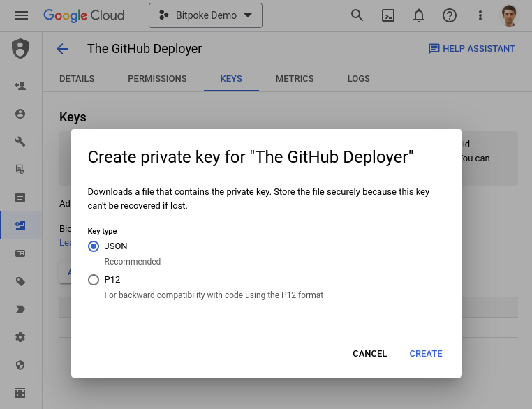Select the JSON key type
The height and width of the screenshot is (409, 532).
tap(94, 246)
